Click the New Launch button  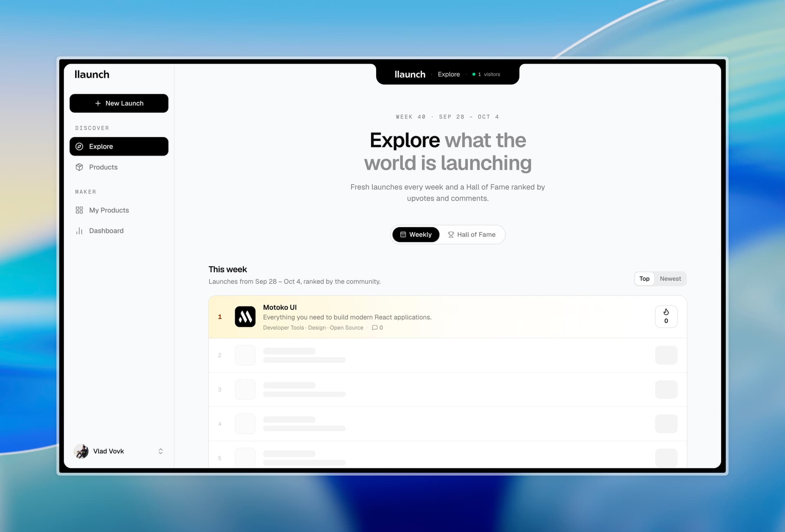pos(119,103)
